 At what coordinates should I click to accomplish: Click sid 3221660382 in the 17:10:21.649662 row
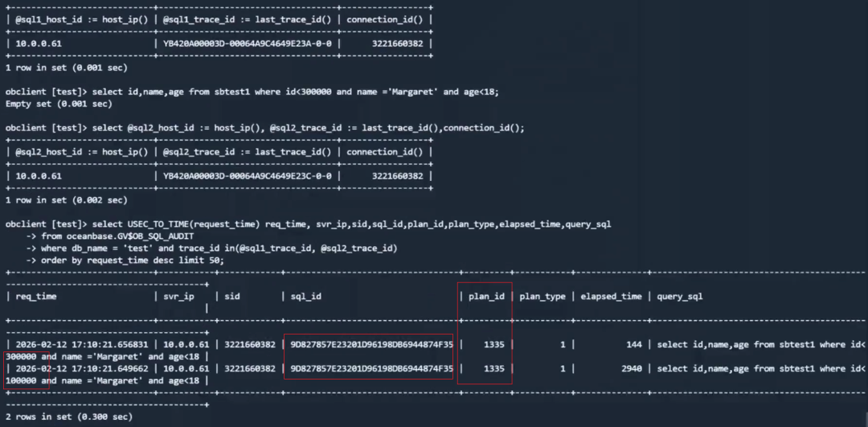tap(250, 368)
